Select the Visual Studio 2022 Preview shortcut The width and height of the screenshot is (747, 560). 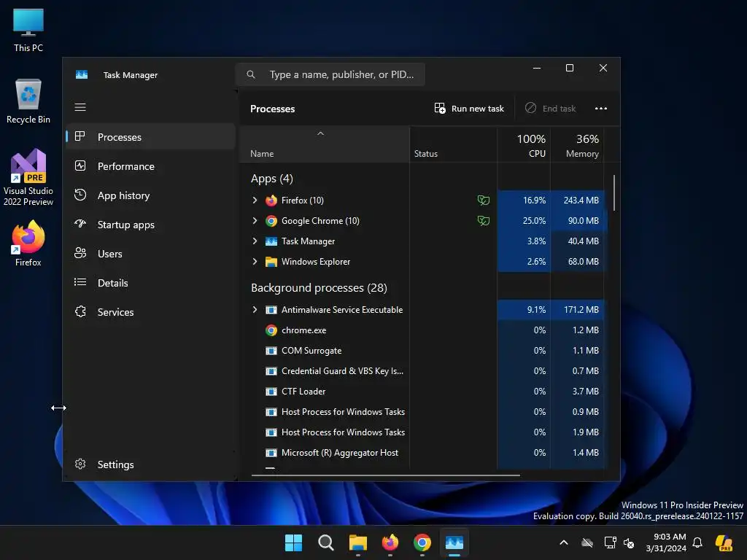pyautogui.click(x=28, y=178)
